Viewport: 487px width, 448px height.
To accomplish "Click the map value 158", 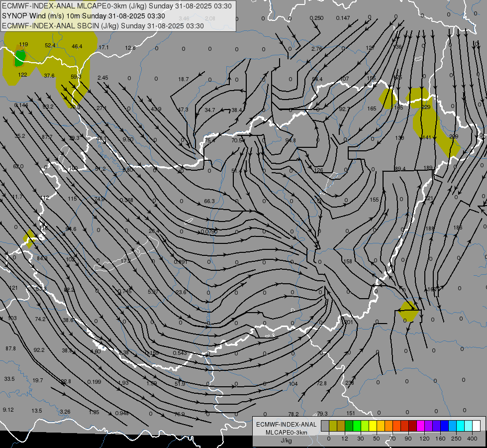I will coord(348,261).
